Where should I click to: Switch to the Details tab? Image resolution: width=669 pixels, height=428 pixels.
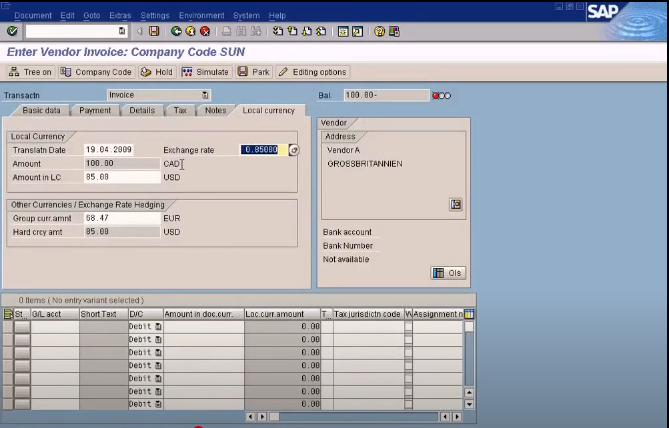click(142, 111)
